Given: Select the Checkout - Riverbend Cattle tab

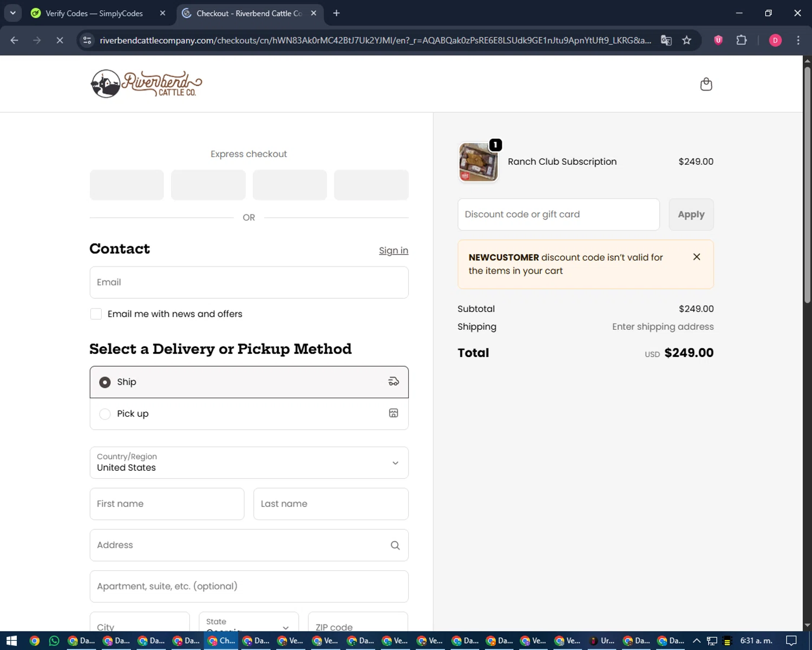Looking at the screenshot, I should (249, 13).
